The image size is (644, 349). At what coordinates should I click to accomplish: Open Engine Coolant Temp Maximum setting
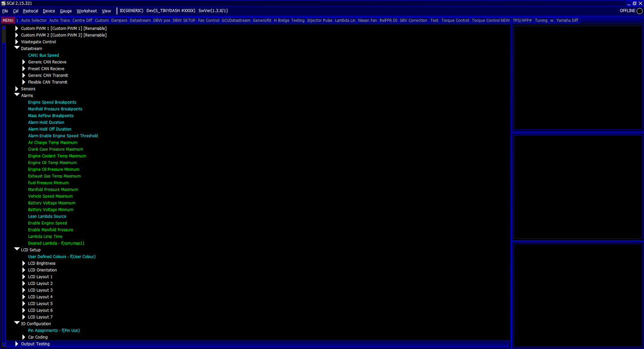[x=57, y=156]
